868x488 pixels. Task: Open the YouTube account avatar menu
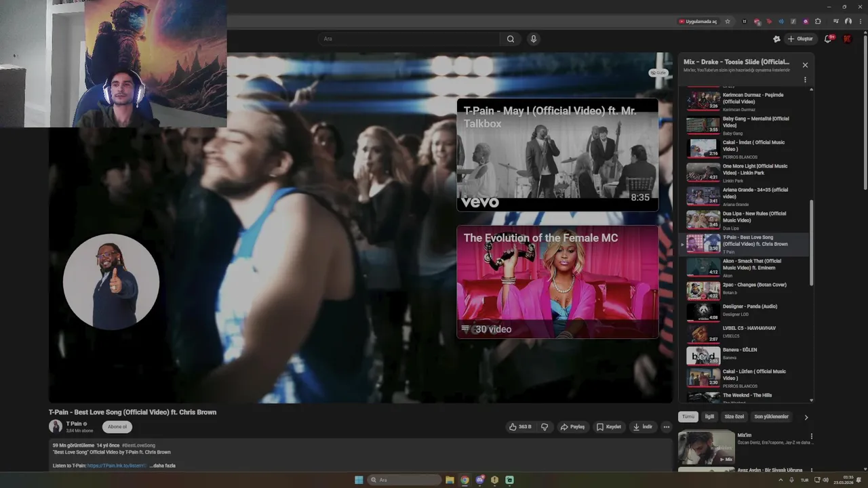coord(847,39)
